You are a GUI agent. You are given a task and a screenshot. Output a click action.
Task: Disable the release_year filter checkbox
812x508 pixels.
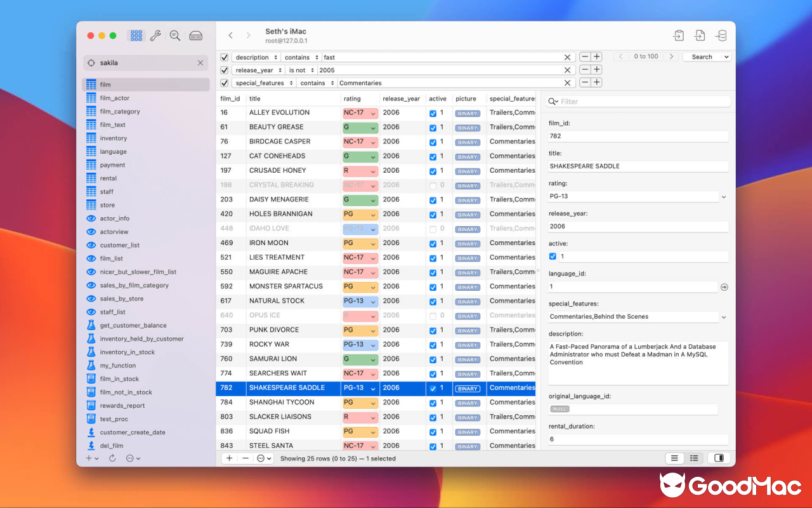224,70
